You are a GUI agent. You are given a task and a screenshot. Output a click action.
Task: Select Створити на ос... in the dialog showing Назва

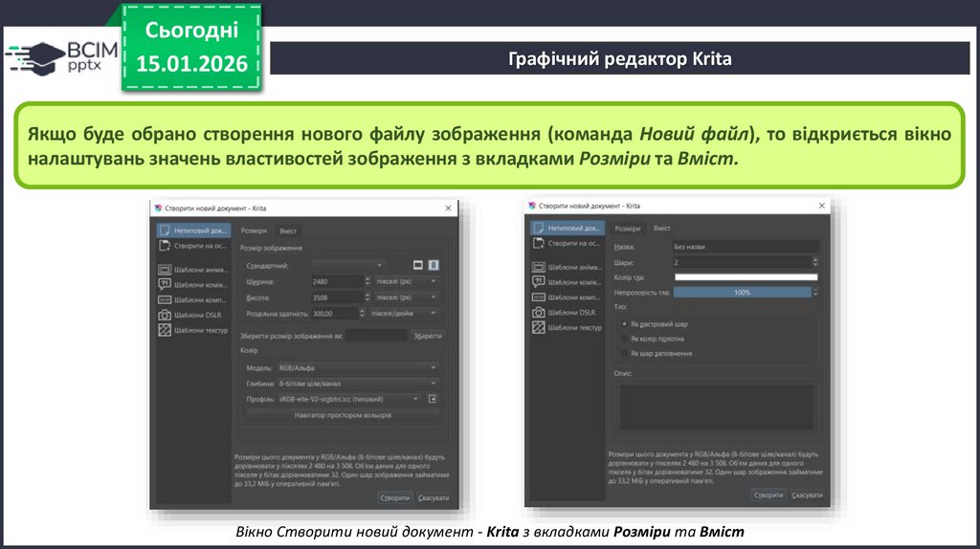point(568,243)
